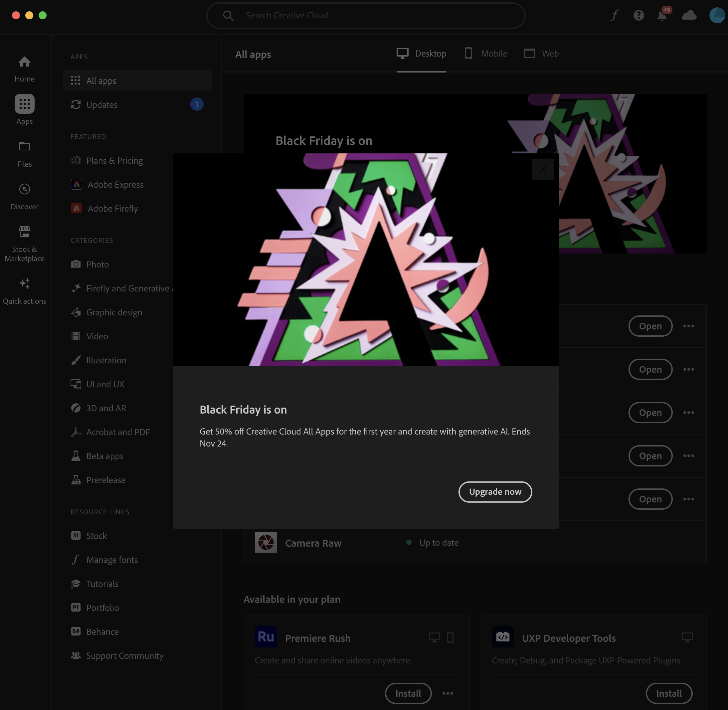Open the 3D and AR category
728x710 pixels.
point(106,408)
